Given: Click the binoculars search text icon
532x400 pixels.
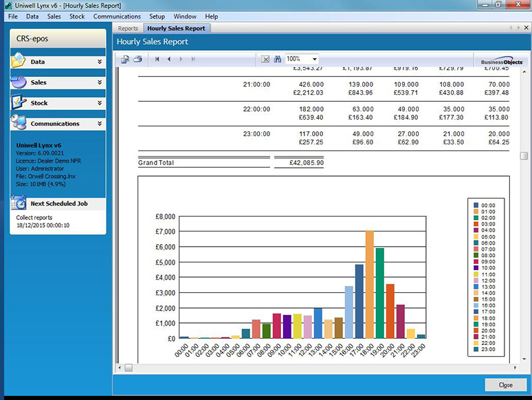Looking at the screenshot, I should point(278,59).
